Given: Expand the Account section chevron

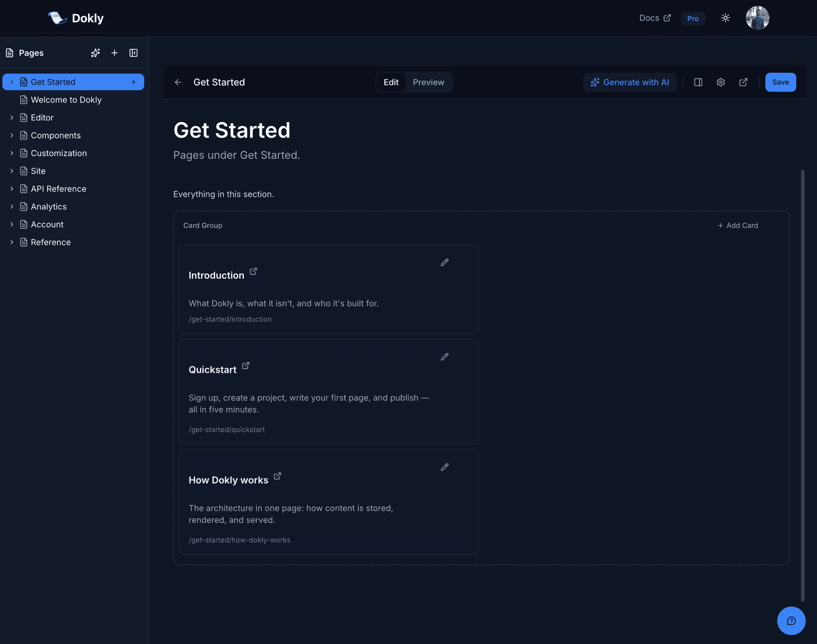Looking at the screenshot, I should pos(12,224).
